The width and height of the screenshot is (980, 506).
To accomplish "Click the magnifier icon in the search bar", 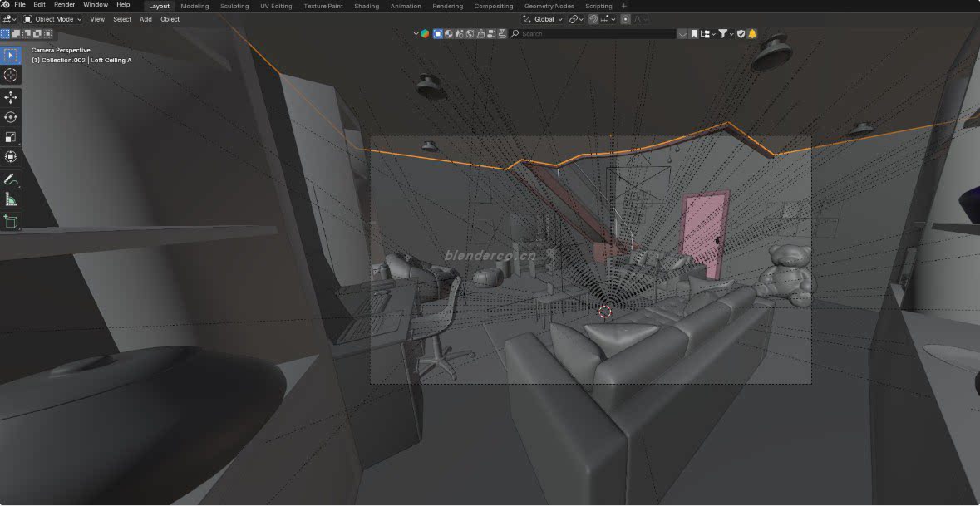I will point(515,34).
